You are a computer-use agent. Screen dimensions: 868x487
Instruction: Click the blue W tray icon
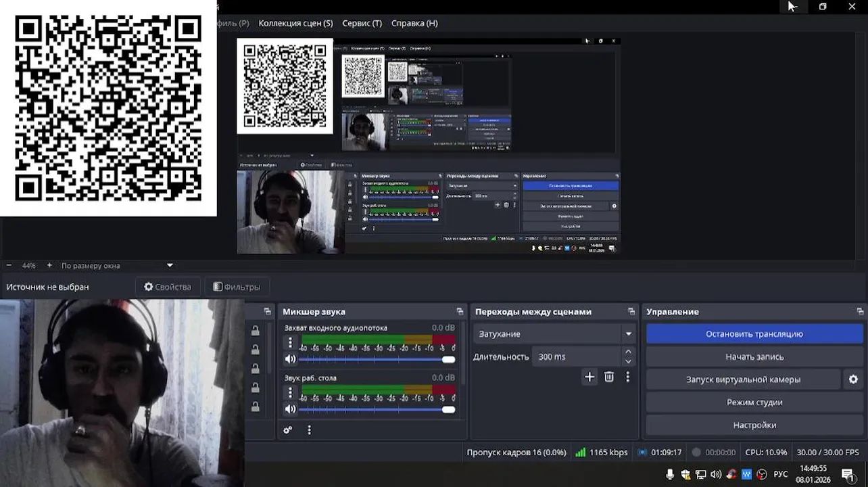(746, 474)
